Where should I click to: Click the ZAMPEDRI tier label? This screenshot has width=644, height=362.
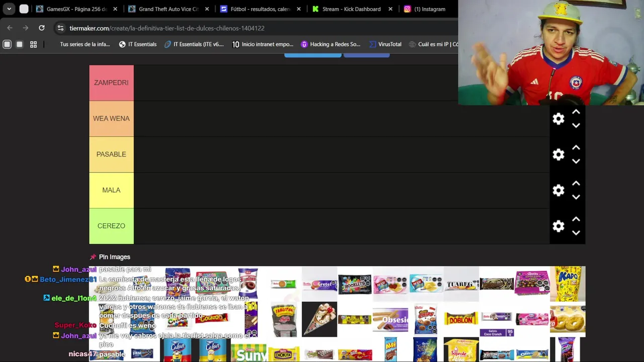[111, 82]
